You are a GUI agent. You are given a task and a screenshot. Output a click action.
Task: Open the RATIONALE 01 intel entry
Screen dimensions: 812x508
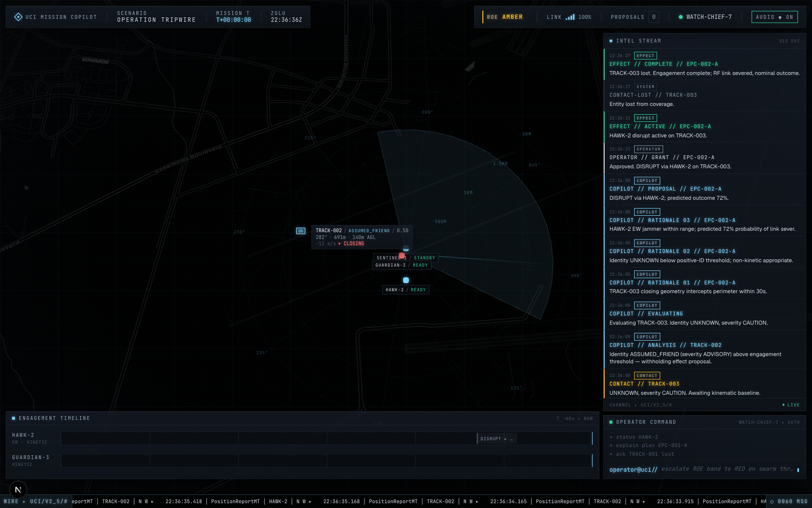(x=704, y=283)
